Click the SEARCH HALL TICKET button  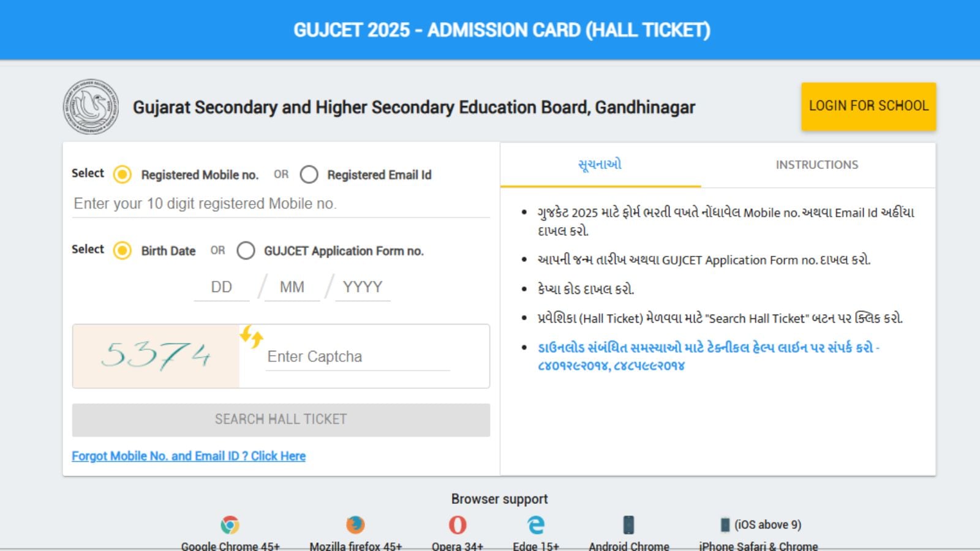click(281, 419)
